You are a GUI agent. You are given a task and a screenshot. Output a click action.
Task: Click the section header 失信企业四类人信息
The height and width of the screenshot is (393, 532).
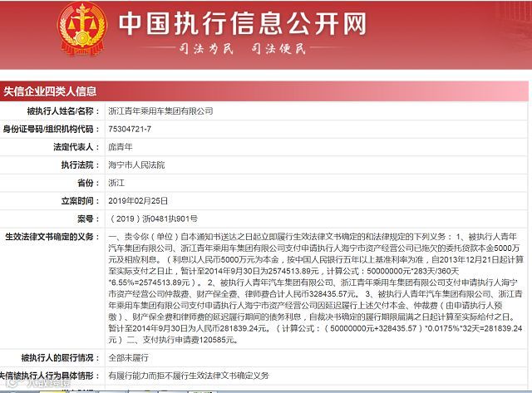[50, 91]
